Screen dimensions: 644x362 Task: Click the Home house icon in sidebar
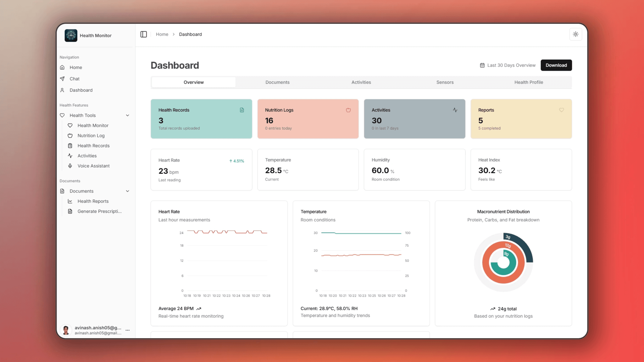pyautogui.click(x=62, y=67)
